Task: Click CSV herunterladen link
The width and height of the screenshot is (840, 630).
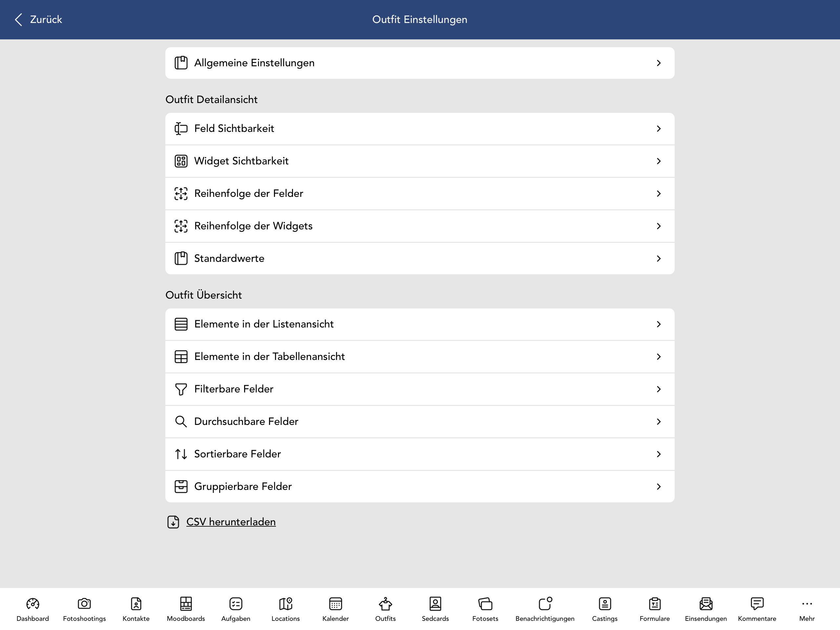Action: click(x=231, y=522)
